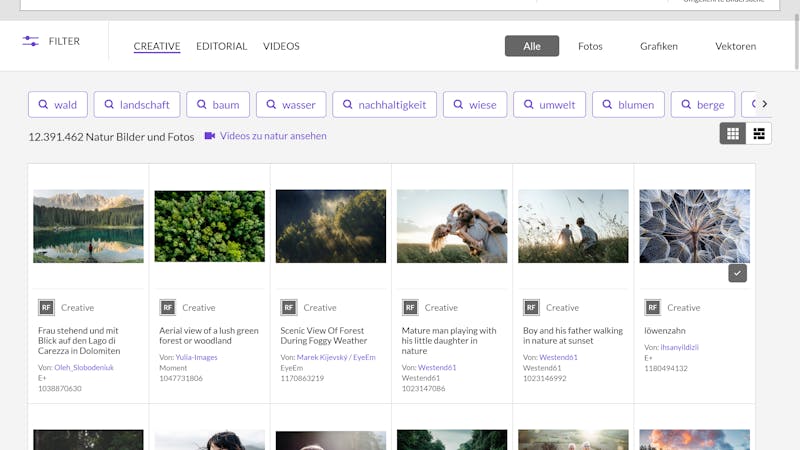Open the foggy forest thumbnail
Image resolution: width=800 pixels, height=450 pixels.
coord(331,226)
